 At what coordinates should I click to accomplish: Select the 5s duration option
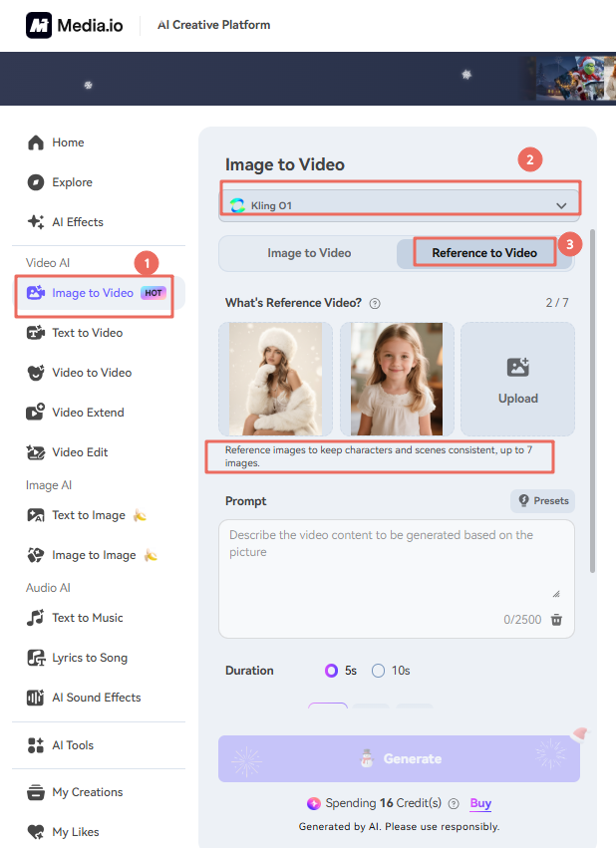[x=332, y=671]
